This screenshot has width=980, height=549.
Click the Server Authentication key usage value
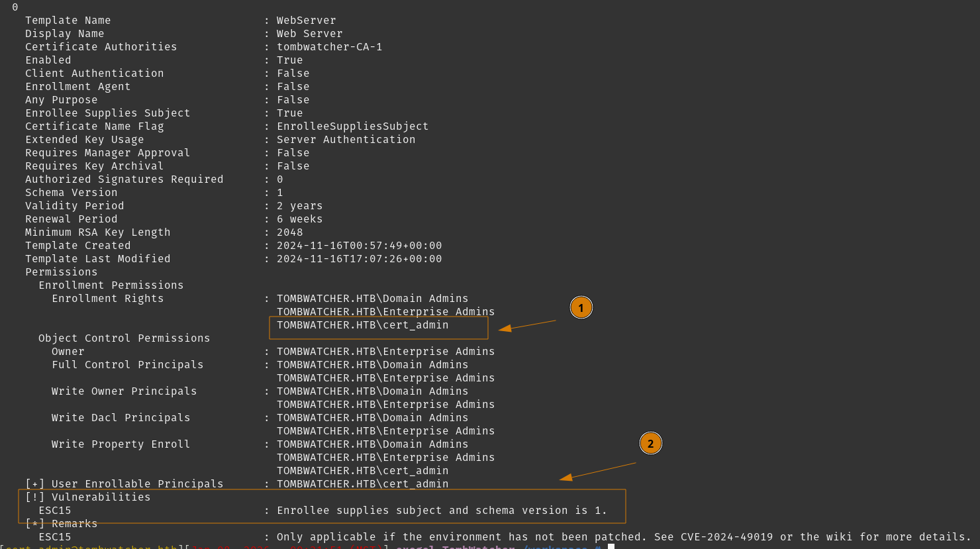point(346,140)
